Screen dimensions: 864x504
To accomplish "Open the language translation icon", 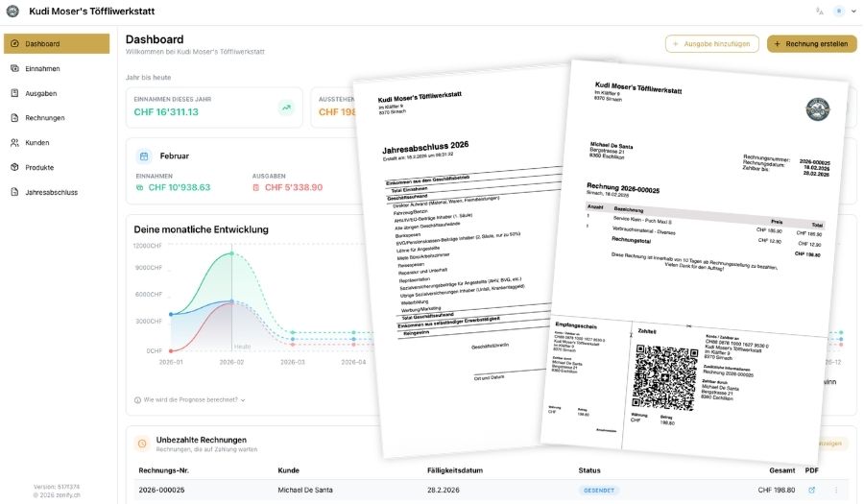I will pos(820,11).
